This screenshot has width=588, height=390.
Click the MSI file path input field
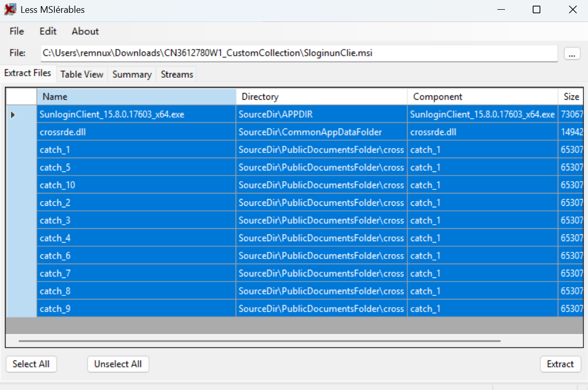[x=299, y=53]
